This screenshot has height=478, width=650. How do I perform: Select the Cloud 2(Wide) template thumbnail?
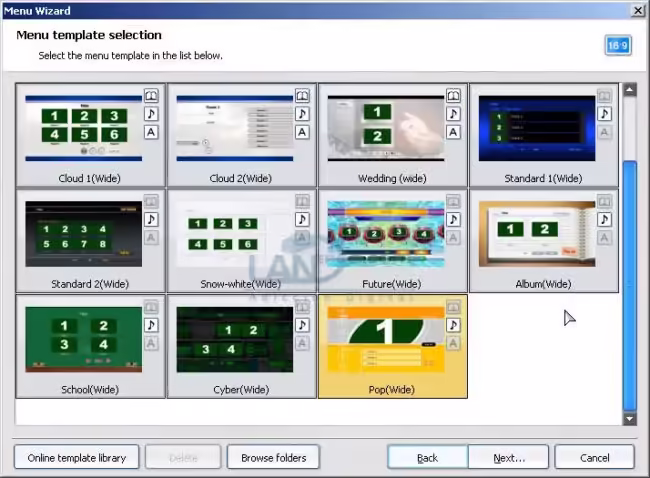coord(235,128)
